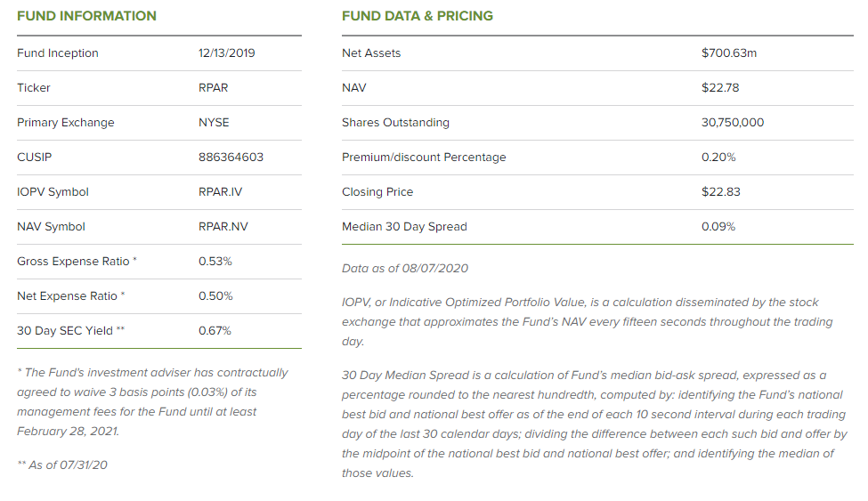Screen dimensions: 868x501
Task: Click the RPAR.IV IOPV symbol
Action: pos(221,192)
